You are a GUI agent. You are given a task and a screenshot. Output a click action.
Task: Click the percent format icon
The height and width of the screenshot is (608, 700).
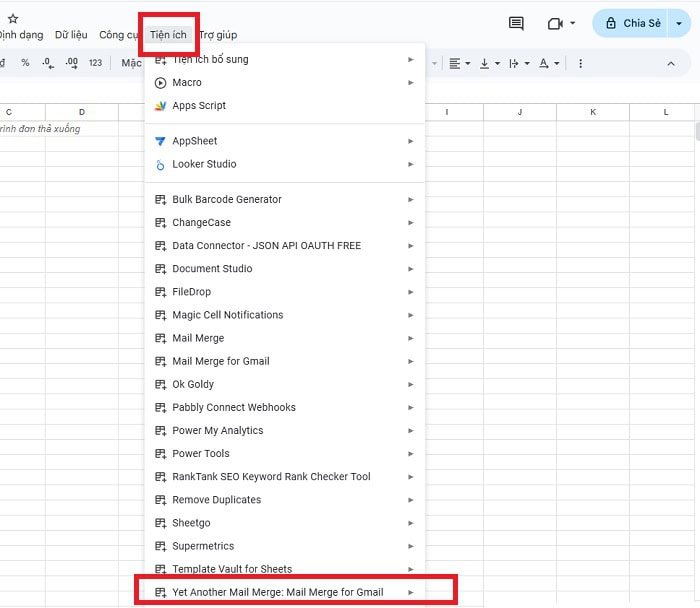(25, 63)
